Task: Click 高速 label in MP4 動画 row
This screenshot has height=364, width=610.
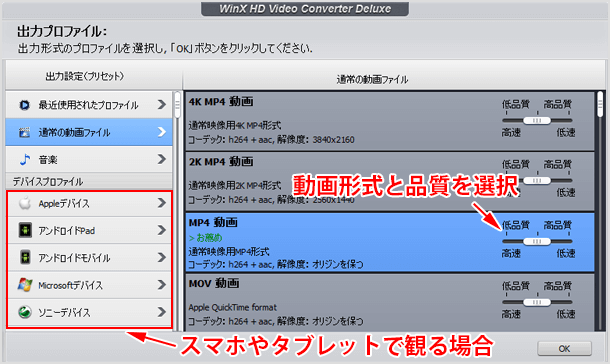Action: pos(511,253)
